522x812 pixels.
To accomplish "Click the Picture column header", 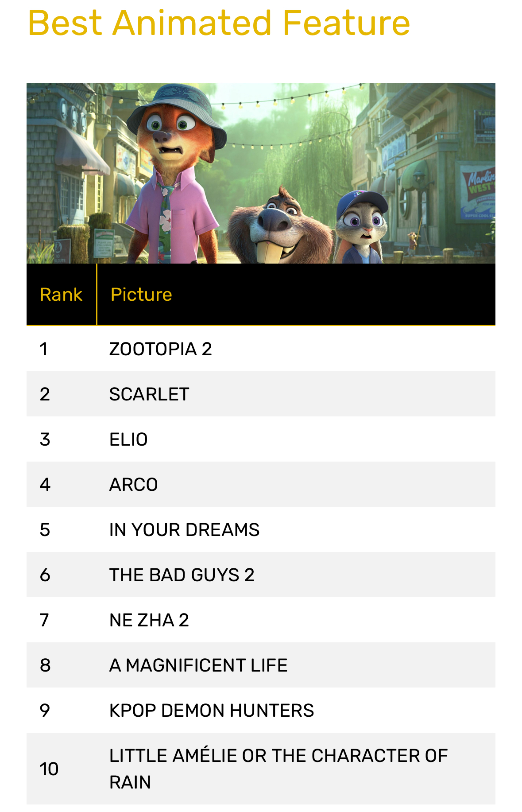I will [x=141, y=295].
